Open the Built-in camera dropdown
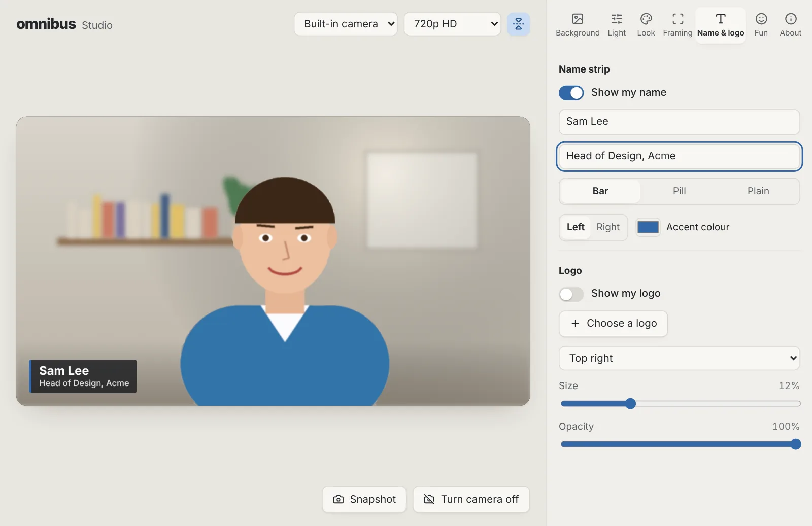 pyautogui.click(x=346, y=24)
